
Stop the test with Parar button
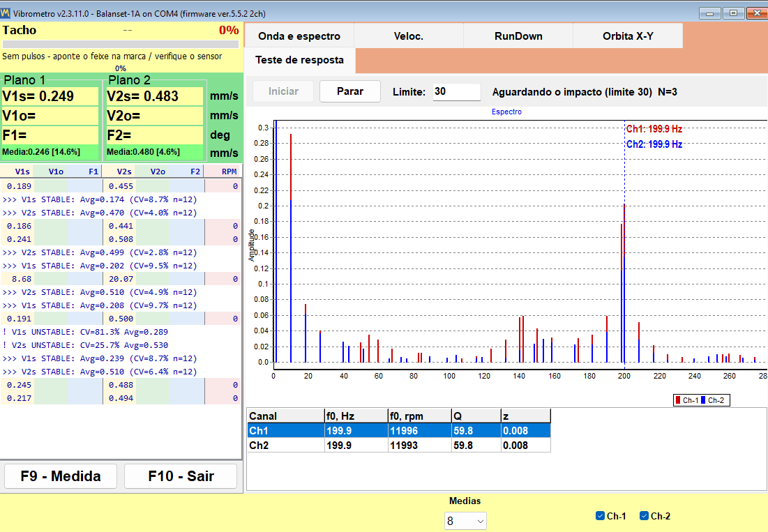(x=349, y=91)
